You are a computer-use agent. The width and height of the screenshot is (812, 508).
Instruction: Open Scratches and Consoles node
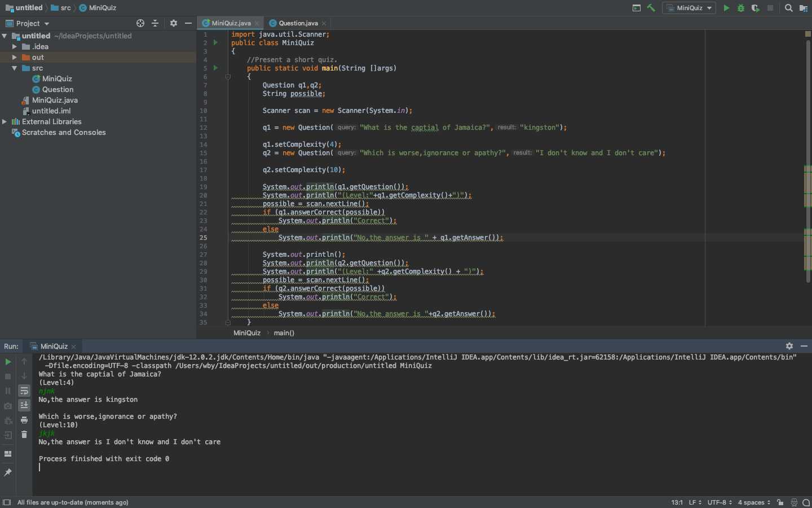(x=64, y=132)
